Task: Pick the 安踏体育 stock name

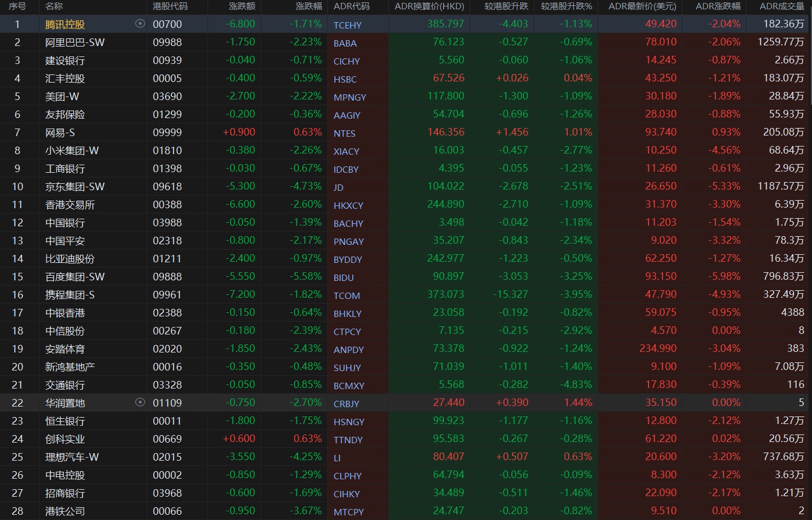Action: point(65,349)
